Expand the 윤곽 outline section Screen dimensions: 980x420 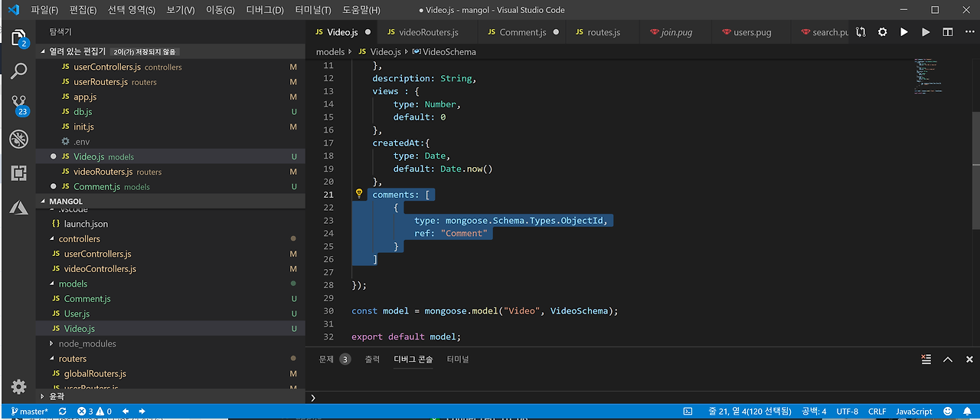click(x=56, y=396)
